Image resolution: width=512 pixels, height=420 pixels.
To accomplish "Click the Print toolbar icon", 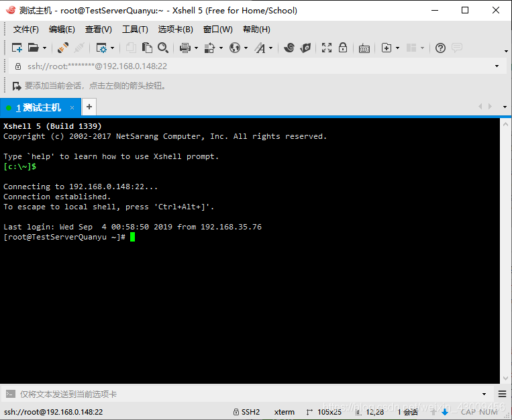I will tap(185, 48).
